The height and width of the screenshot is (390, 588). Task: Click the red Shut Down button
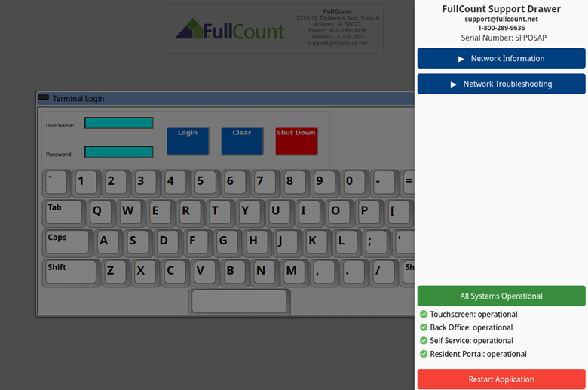[x=296, y=141]
